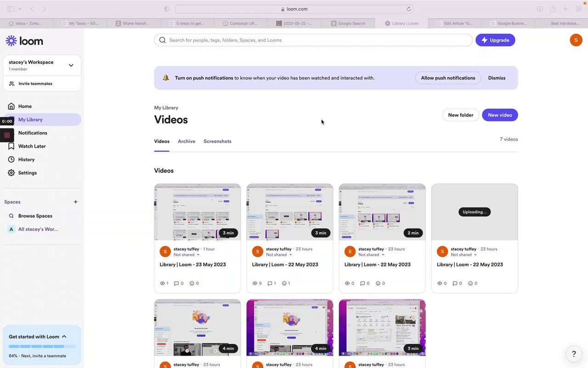Click the Safari new tab plus icon
588x368 pixels.
click(565, 9)
